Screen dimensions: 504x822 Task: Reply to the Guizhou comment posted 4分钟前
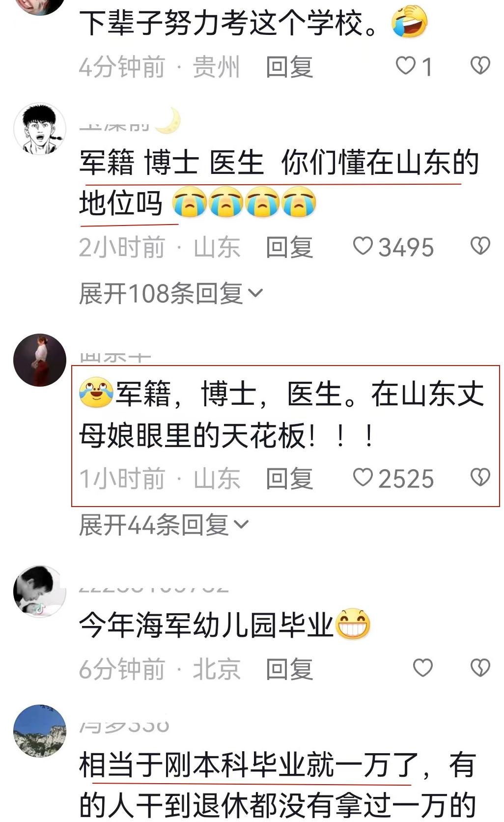[x=289, y=66]
